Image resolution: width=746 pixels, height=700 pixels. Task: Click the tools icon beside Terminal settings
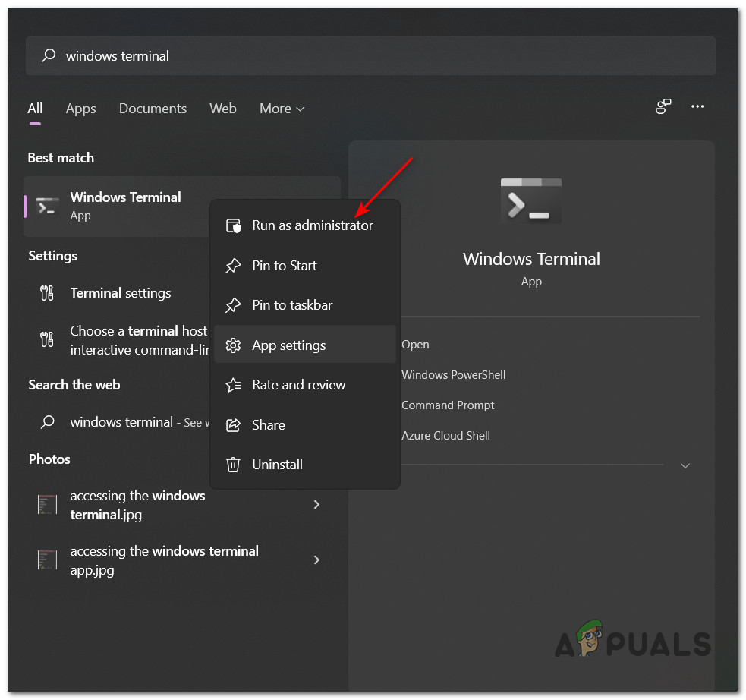pyautogui.click(x=47, y=292)
